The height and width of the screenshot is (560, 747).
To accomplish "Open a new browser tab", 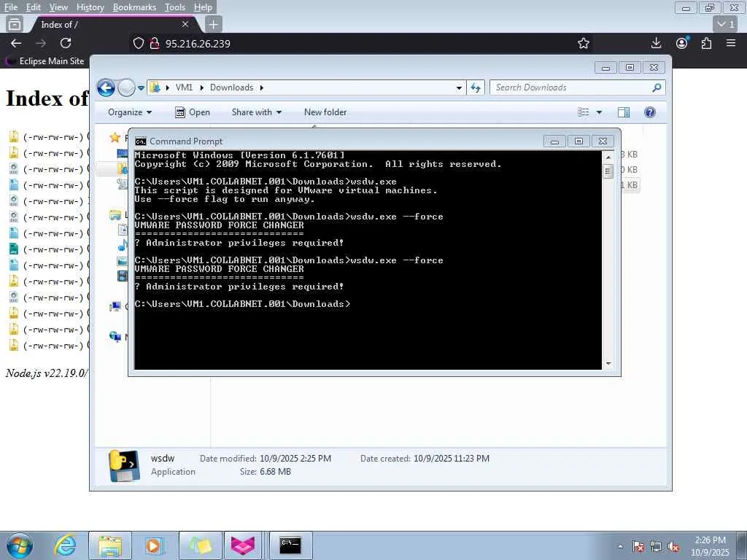I will (x=214, y=24).
